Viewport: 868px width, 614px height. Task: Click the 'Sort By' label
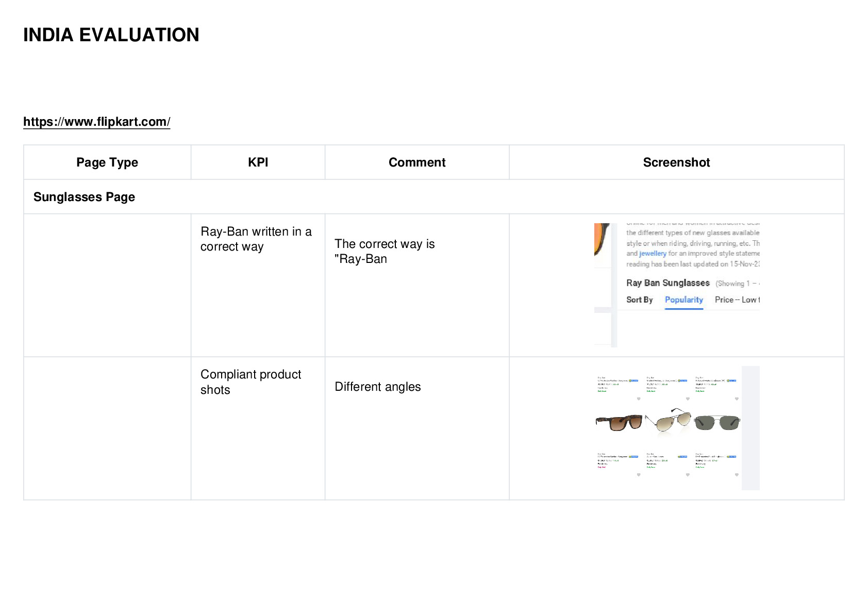[x=640, y=300]
